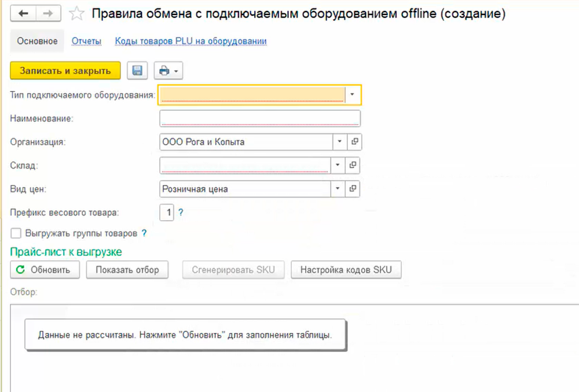The height and width of the screenshot is (392, 579).
Task: Open the printer icon print menu
Action: coord(168,71)
